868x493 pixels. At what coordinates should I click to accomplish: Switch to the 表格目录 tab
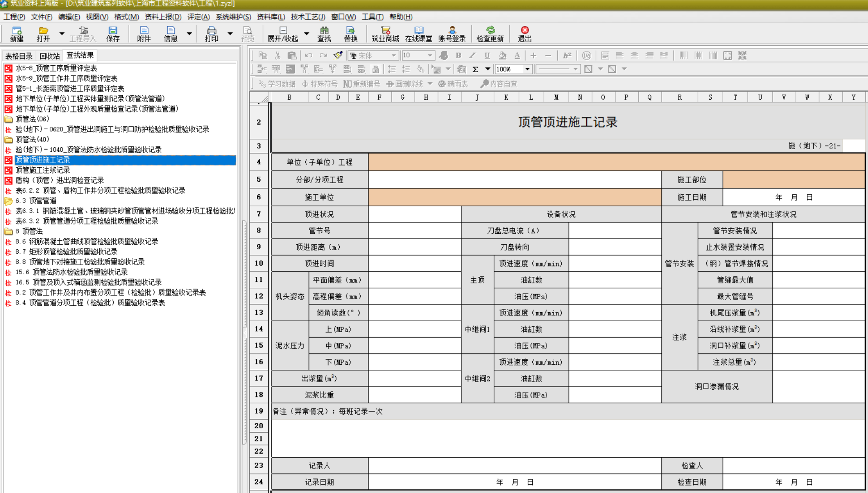point(19,56)
